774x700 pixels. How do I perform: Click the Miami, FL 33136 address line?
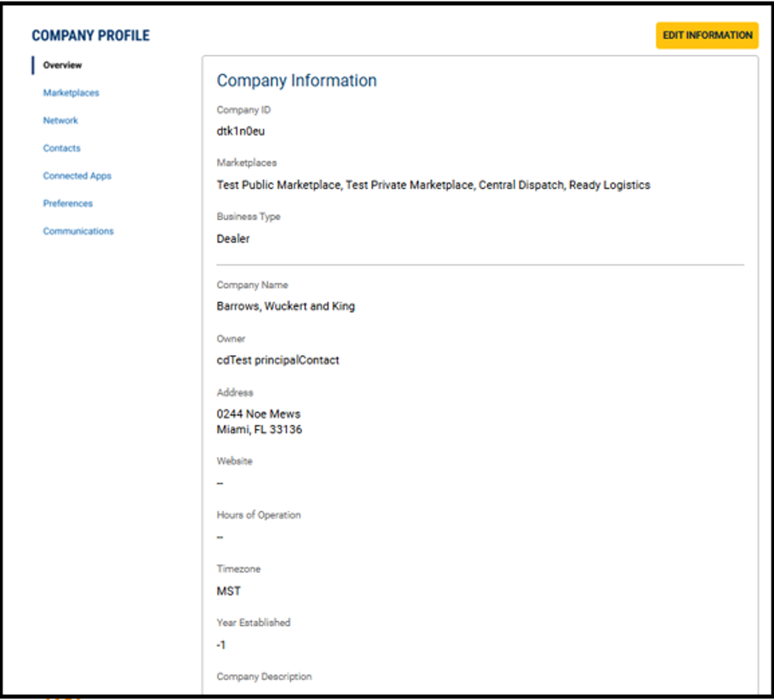tap(259, 430)
